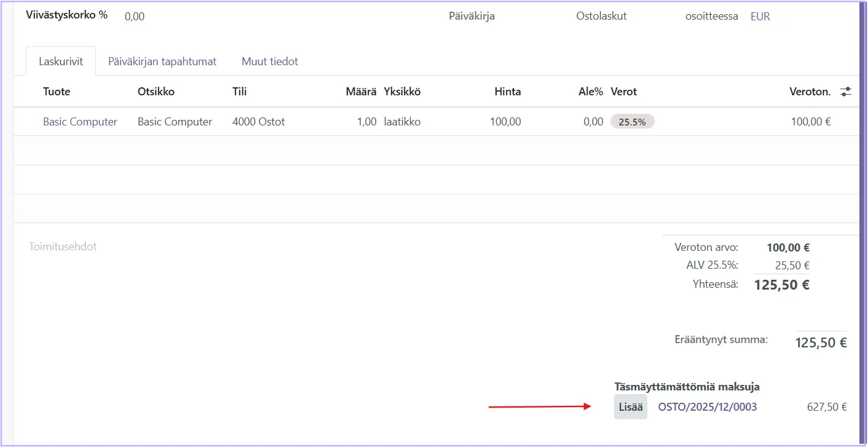Open the OSTO/2025/12/0003 payment link
The height and width of the screenshot is (447, 868).
point(707,407)
